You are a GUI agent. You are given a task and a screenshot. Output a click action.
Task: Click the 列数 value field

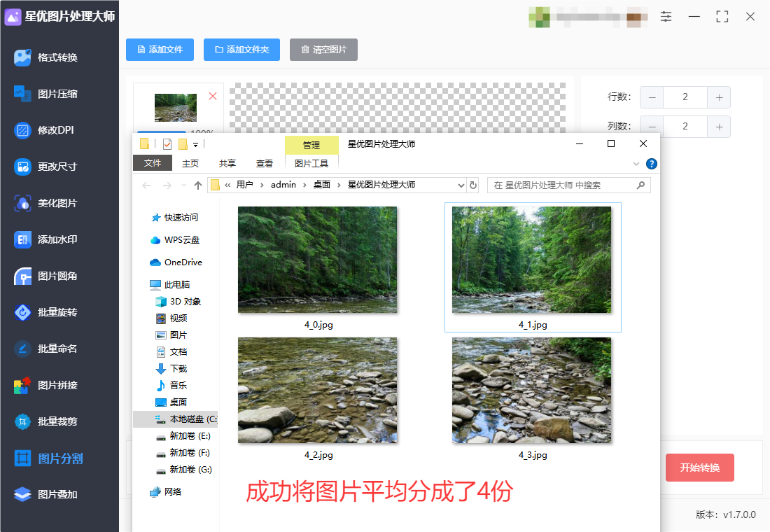coord(685,127)
